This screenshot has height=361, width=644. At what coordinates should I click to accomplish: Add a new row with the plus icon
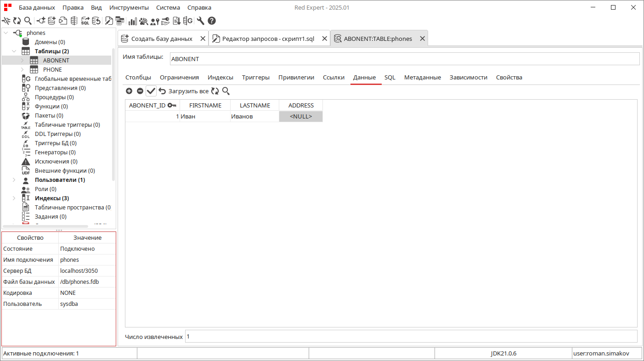point(129,91)
